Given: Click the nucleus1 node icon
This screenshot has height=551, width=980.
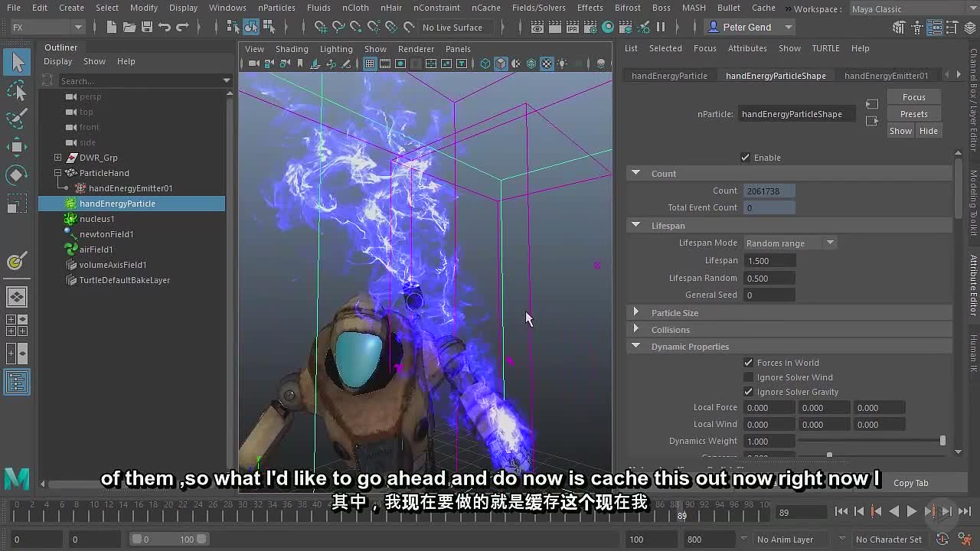Looking at the screenshot, I should pos(70,219).
